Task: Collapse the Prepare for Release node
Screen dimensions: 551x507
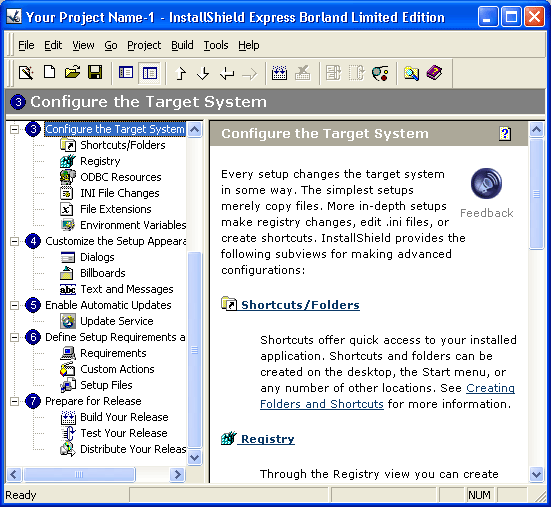Action: pos(14,401)
